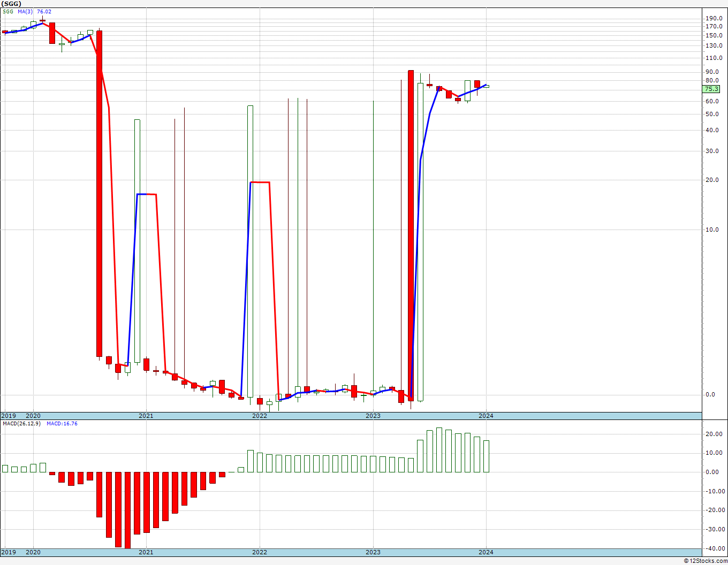Click the 10.0 price axis label
The width and height of the screenshot is (728, 565).
[712, 230]
